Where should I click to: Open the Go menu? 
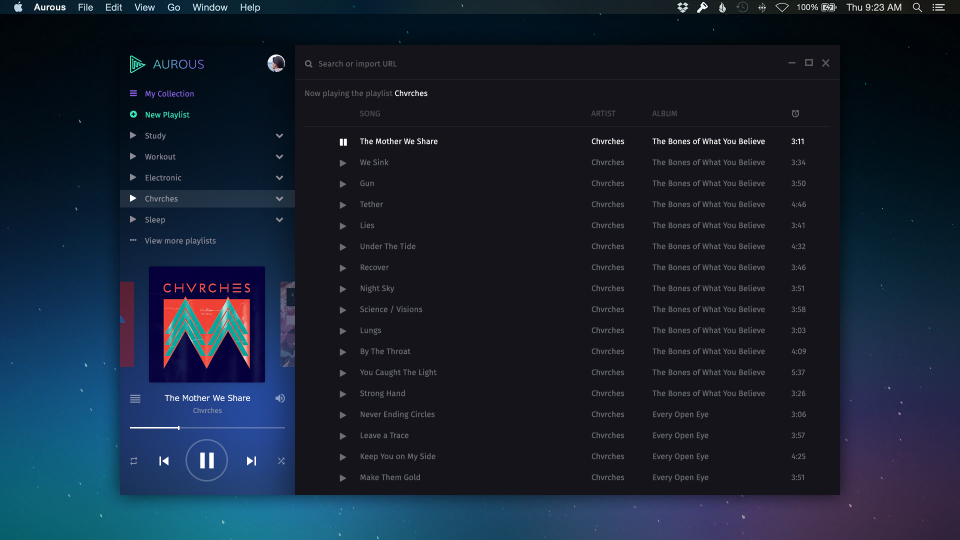pos(174,7)
